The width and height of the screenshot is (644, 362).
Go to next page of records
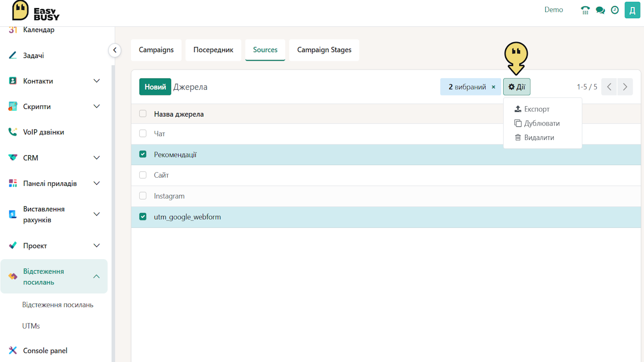pos(625,87)
